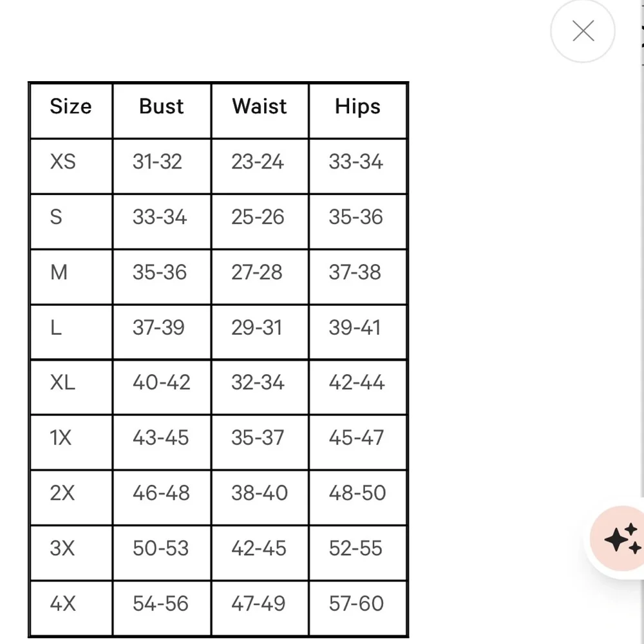644x644 pixels.
Task: Select the M size row label
Action: [59, 272]
